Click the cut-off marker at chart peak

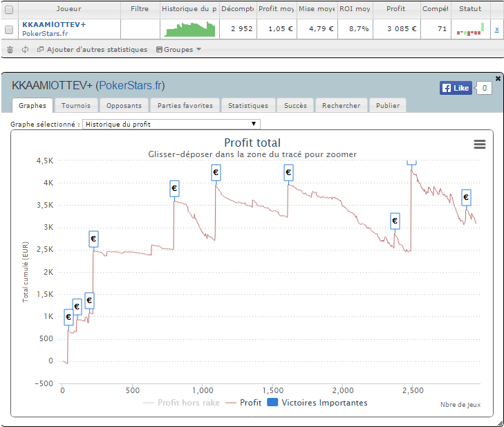tap(412, 163)
